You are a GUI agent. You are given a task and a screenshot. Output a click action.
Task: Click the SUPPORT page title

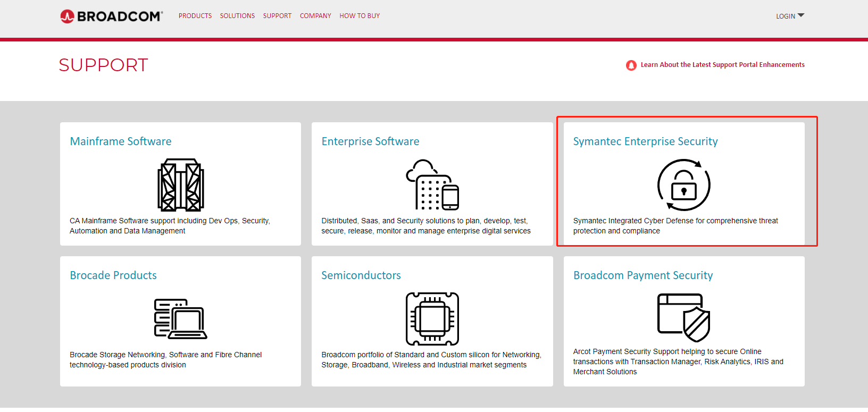(103, 65)
